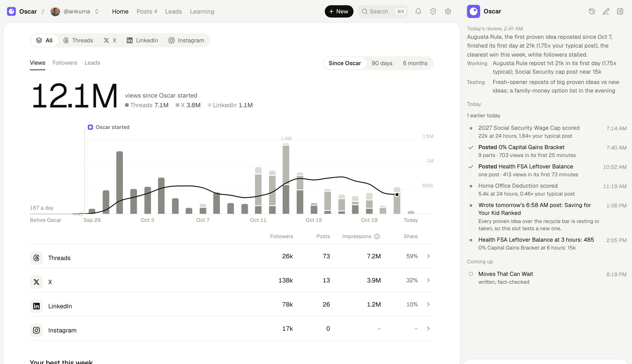Filter by X platform
The image size is (632, 364).
click(x=110, y=40)
